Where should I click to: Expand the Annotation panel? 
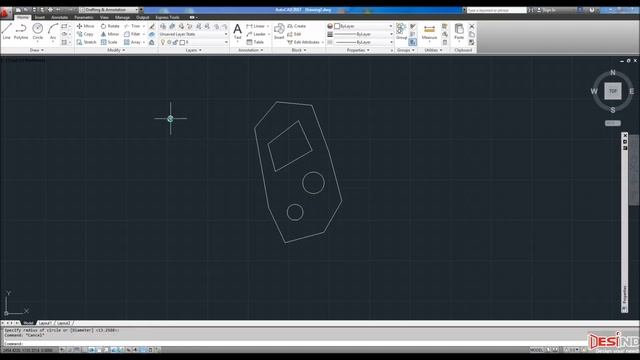pyautogui.click(x=251, y=50)
